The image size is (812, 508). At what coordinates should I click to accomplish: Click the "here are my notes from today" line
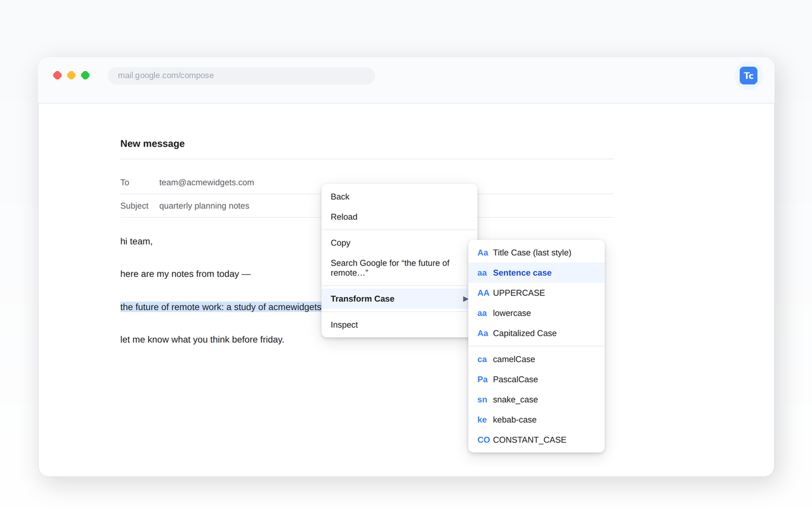tap(185, 274)
